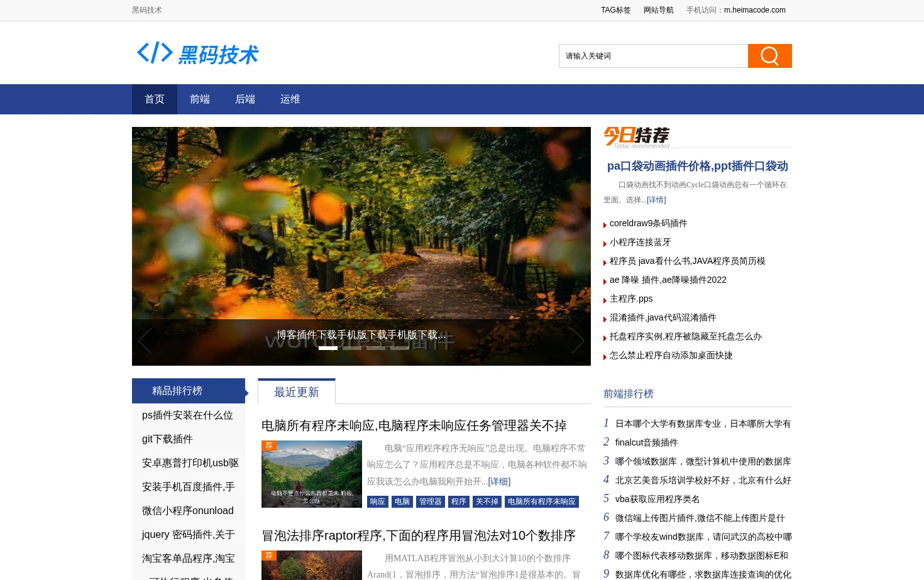The width and height of the screenshot is (924, 580).
Task: Open 混淆插件,java代码混淆插件 link
Action: pos(663,317)
